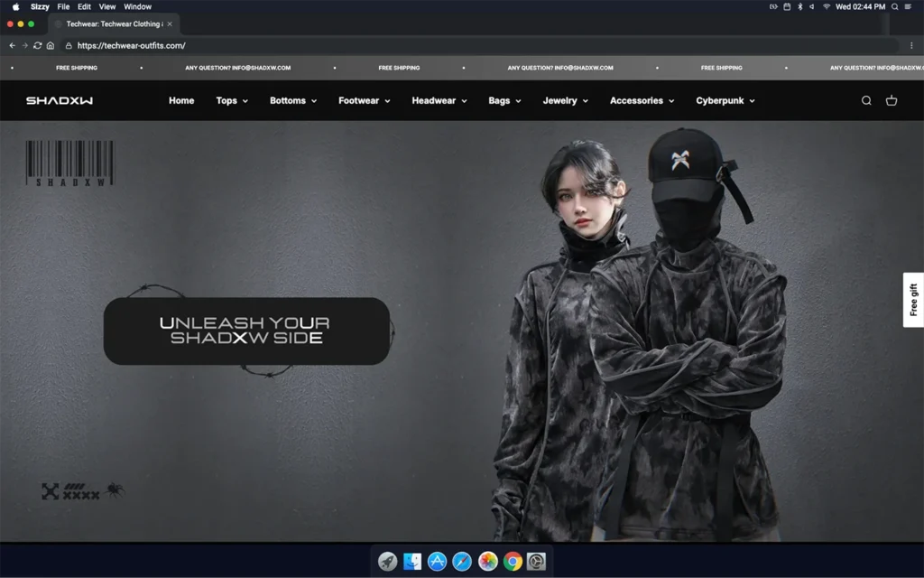Expand the Tops dropdown menu
The height and width of the screenshot is (578, 924).
[x=232, y=101]
